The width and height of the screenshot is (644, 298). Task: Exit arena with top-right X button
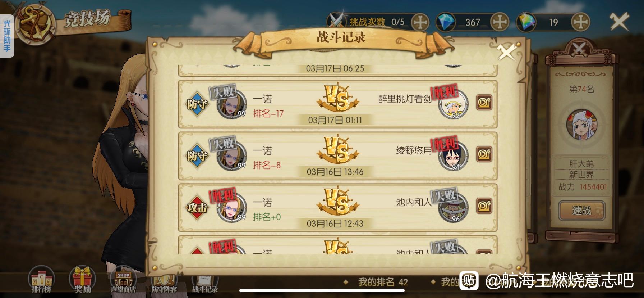click(x=619, y=22)
